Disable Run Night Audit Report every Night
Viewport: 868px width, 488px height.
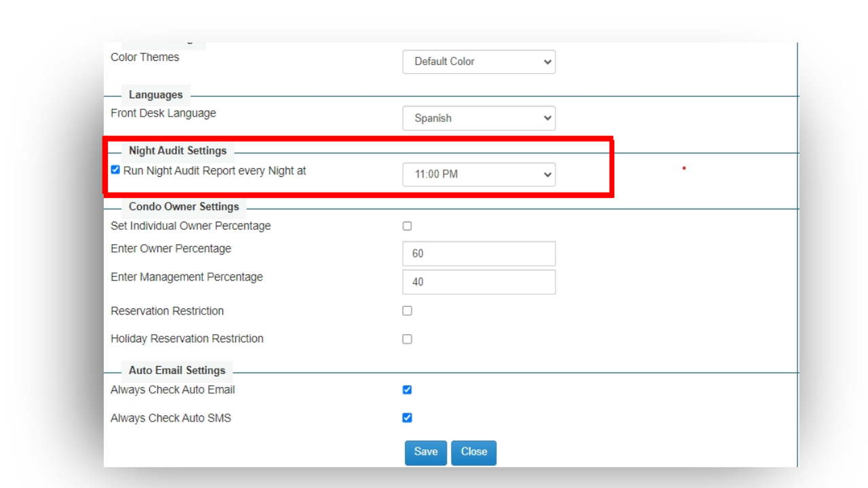coord(115,169)
